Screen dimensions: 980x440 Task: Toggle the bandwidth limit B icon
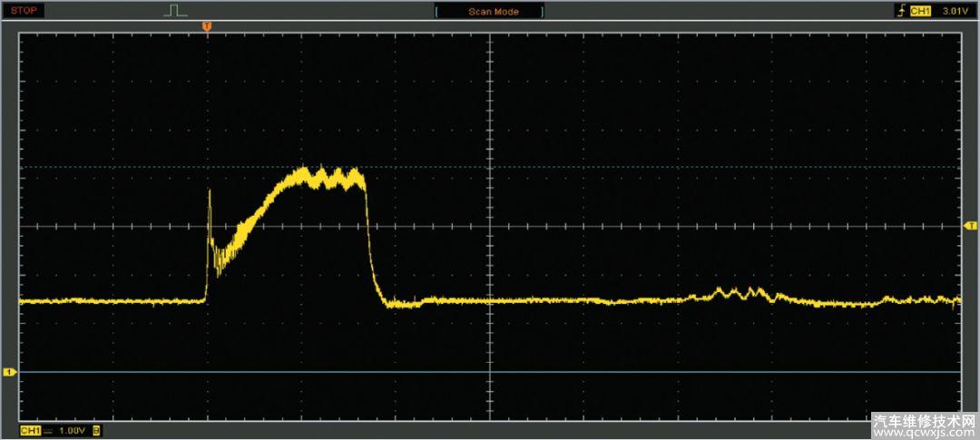click(96, 431)
